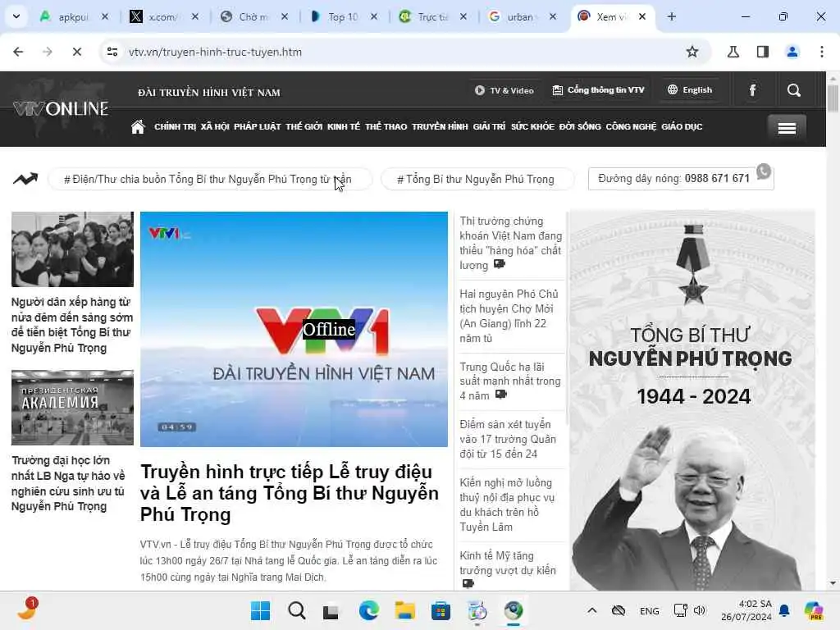Open the XÃ HỘI menu
The image size is (840, 630).
(215, 127)
